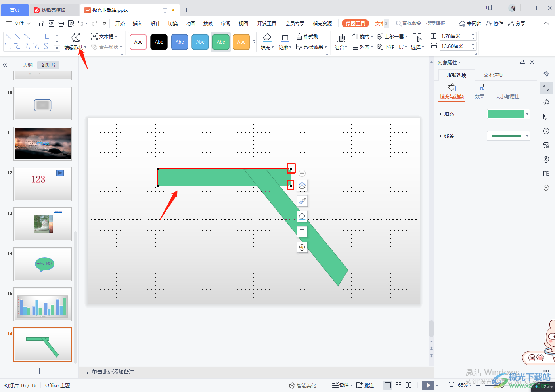
Task: Open the 文件 menu
Action: click(19, 23)
